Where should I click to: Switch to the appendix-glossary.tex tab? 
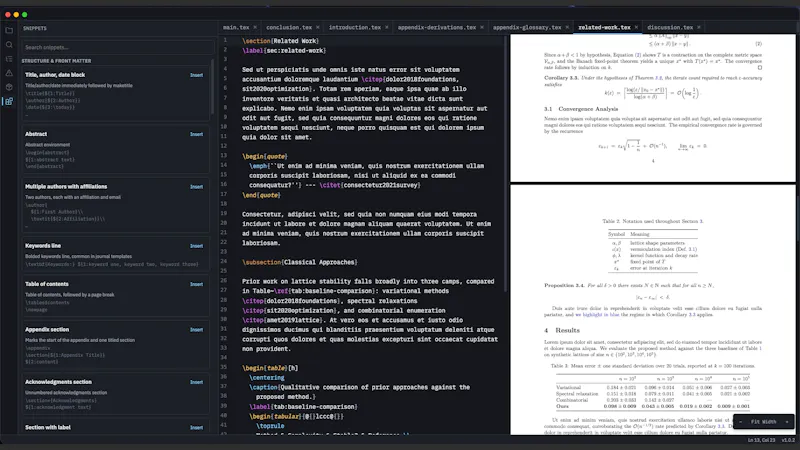[527, 28]
